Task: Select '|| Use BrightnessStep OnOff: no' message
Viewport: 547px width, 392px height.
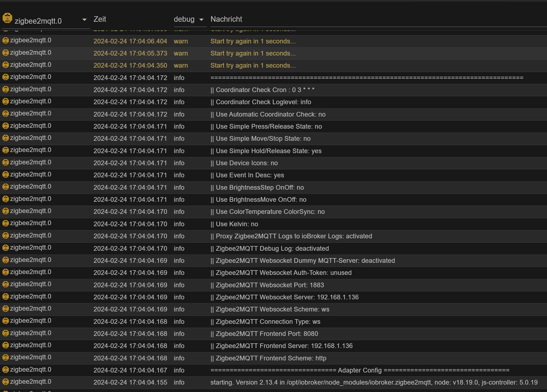Action: coord(257,187)
